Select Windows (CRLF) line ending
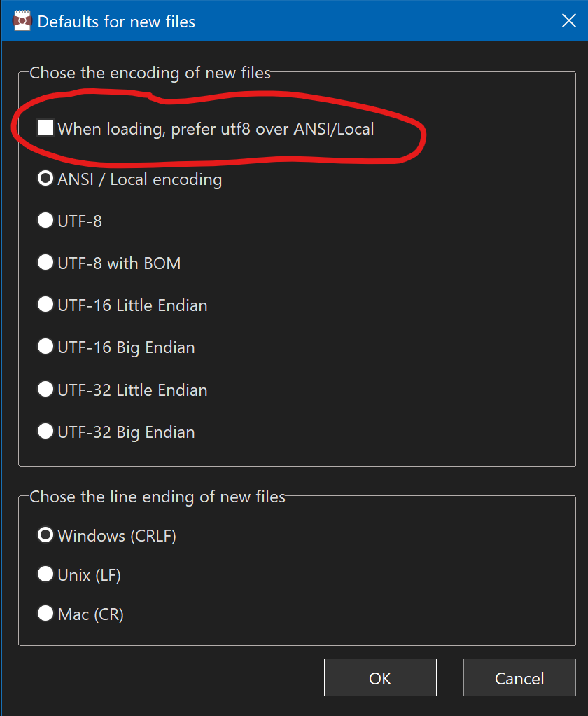Image resolution: width=588 pixels, height=716 pixels. (45, 534)
